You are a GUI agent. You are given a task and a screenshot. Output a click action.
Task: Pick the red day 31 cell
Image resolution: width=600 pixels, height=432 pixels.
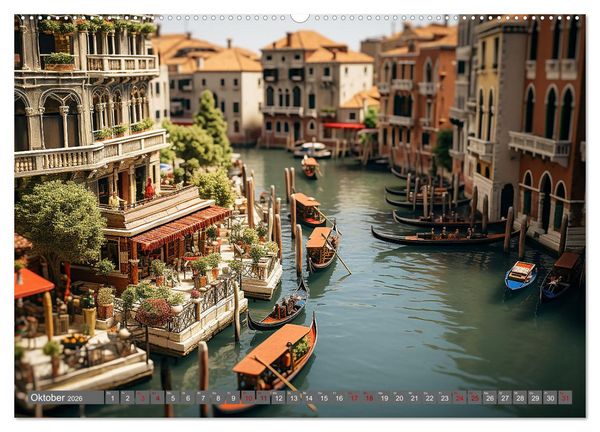(x=566, y=398)
